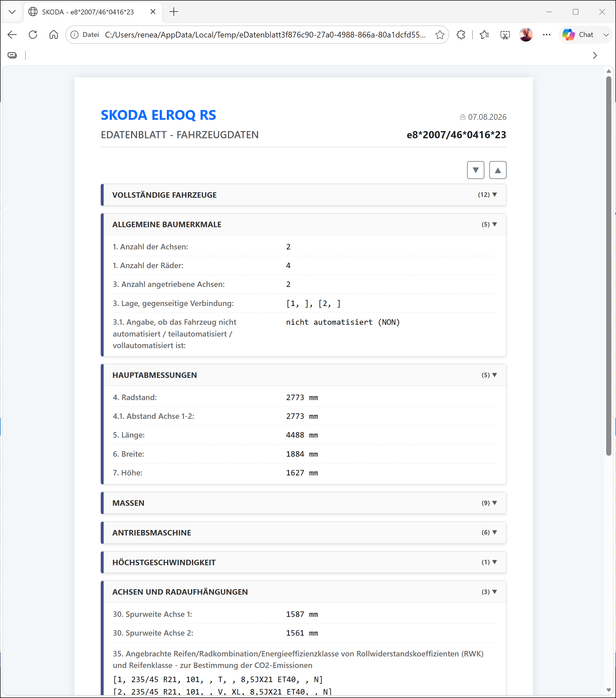Open Settings and more menu
This screenshot has width=616, height=698.
(x=547, y=35)
